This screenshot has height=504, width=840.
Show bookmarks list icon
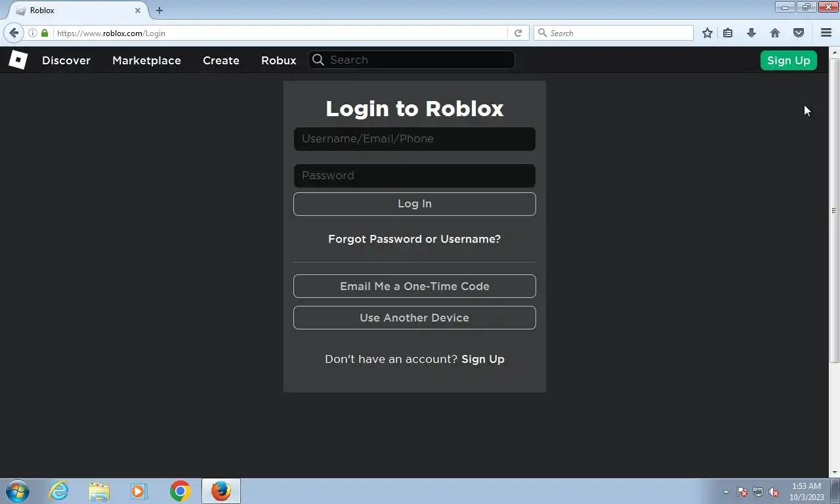point(728,33)
